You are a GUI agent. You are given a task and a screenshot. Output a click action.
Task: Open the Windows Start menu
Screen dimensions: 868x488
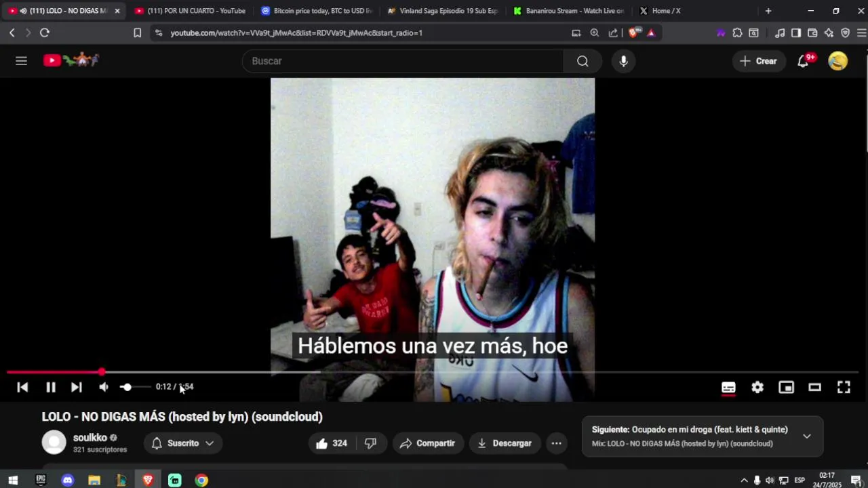pos(13,481)
